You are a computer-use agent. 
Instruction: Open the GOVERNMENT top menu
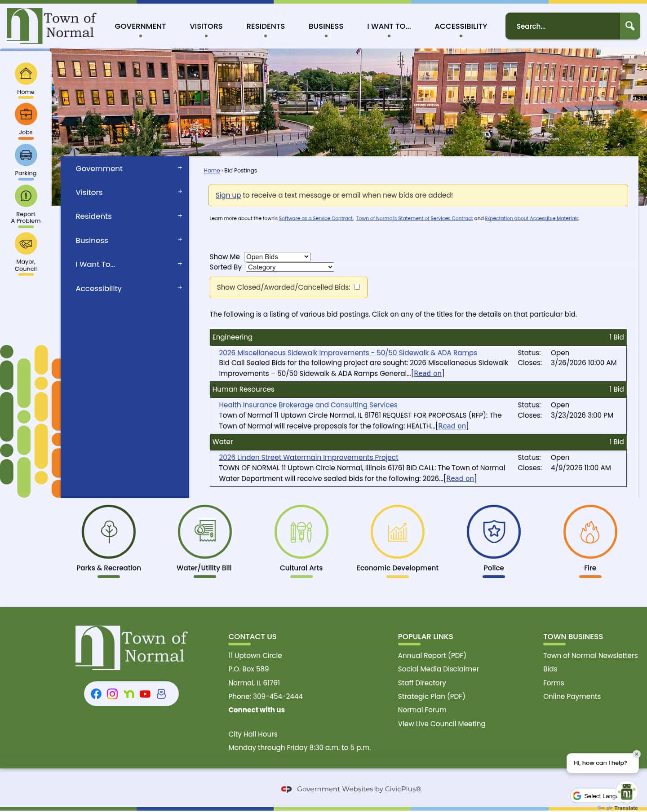click(140, 26)
